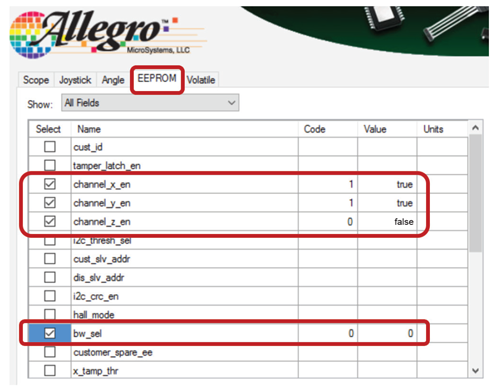
Task: Click the Code column header
Action: pyautogui.click(x=328, y=129)
